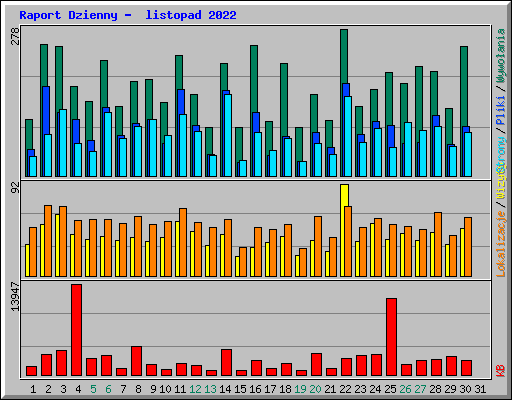Screen dimensions: 512x400
Task: Click the x-axis day label '29'
Action: (x=450, y=389)
